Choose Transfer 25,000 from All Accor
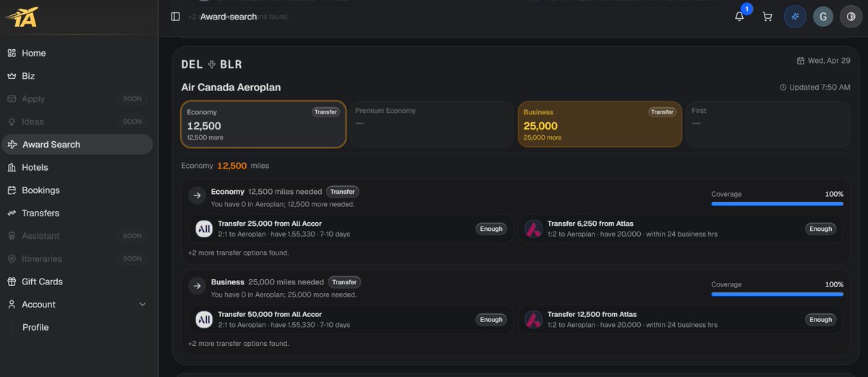This screenshot has width=868, height=377. pos(351,229)
